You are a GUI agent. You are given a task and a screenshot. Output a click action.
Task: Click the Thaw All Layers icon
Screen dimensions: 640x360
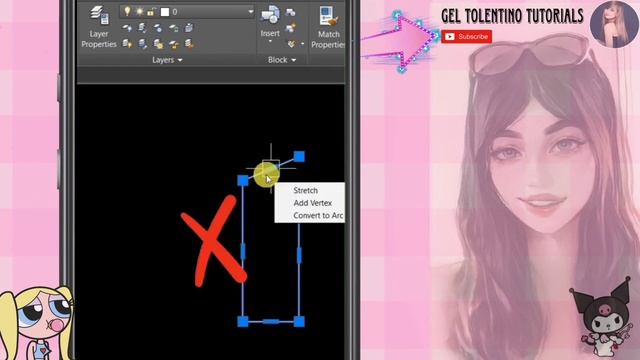point(158,43)
